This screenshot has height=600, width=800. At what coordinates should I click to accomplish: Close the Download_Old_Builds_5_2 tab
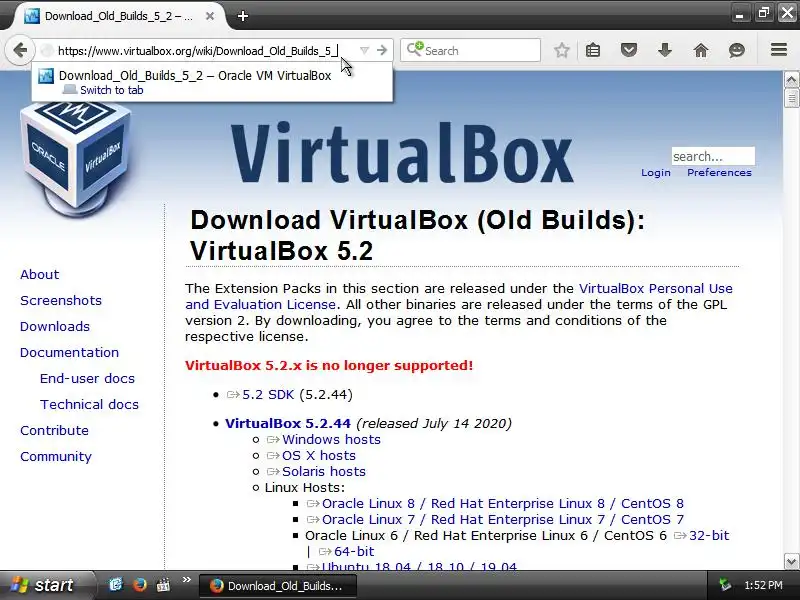[x=210, y=16]
